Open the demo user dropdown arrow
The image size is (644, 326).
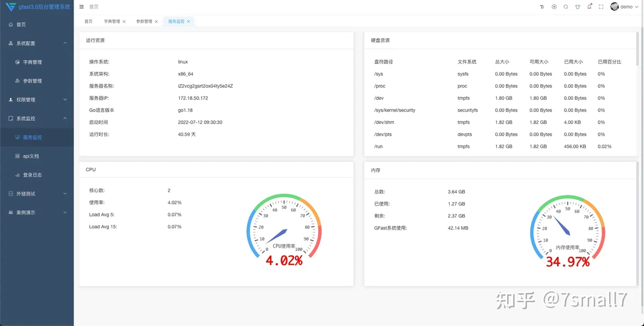pyautogui.click(x=636, y=7)
